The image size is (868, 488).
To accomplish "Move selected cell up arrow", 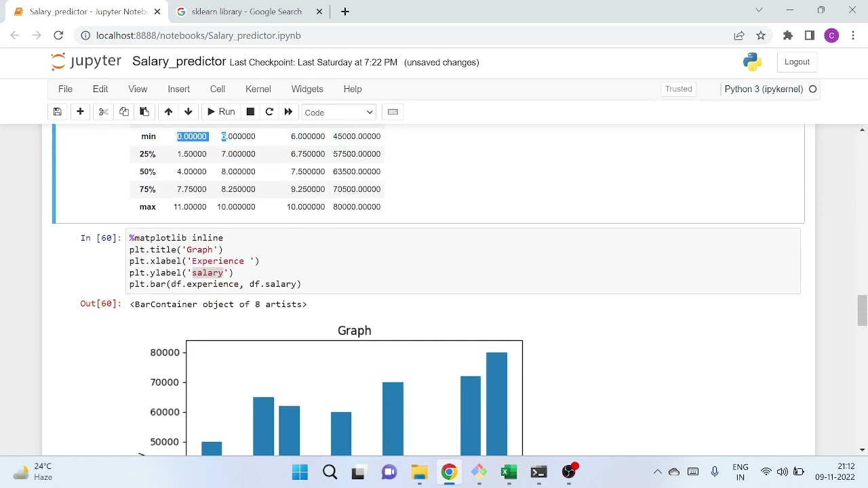I will 168,112.
